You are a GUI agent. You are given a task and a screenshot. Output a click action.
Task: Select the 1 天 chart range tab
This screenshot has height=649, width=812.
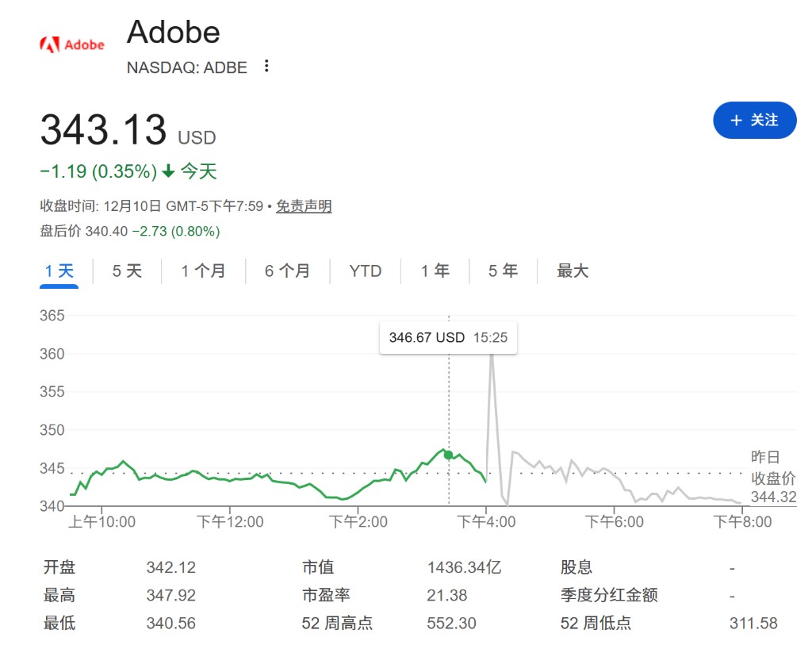(59, 271)
